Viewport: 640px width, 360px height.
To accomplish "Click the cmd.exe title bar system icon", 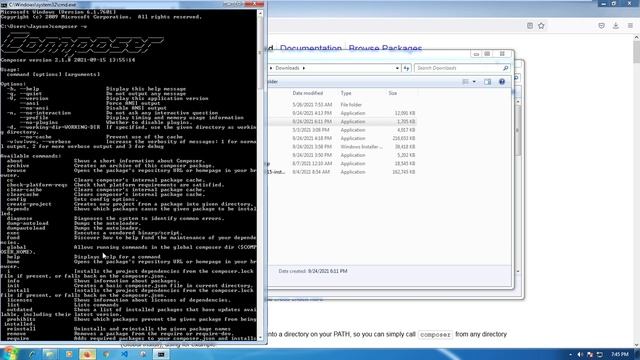I will tap(4, 5).
